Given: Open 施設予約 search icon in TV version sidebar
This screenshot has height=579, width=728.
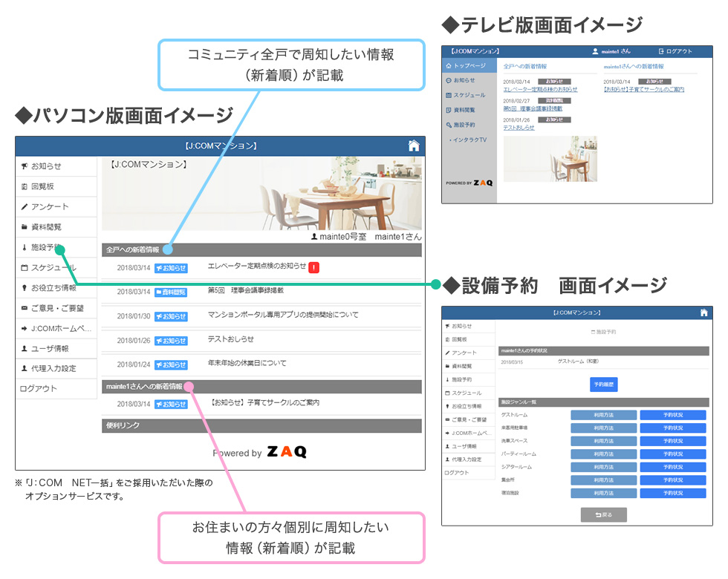Looking at the screenshot, I should (449, 125).
